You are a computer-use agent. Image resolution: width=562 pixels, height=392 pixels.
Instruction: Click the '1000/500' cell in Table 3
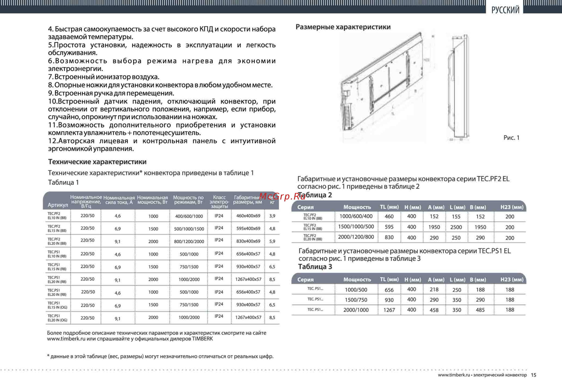(x=356, y=290)
